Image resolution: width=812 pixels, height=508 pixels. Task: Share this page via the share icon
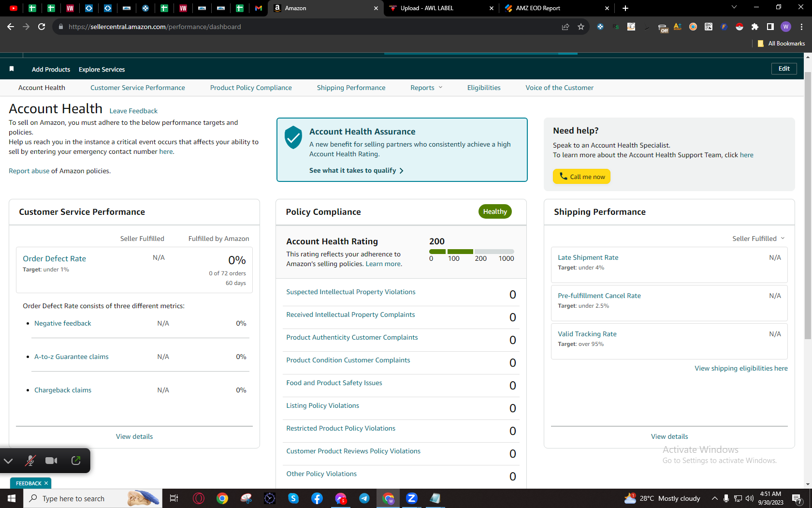point(565,27)
